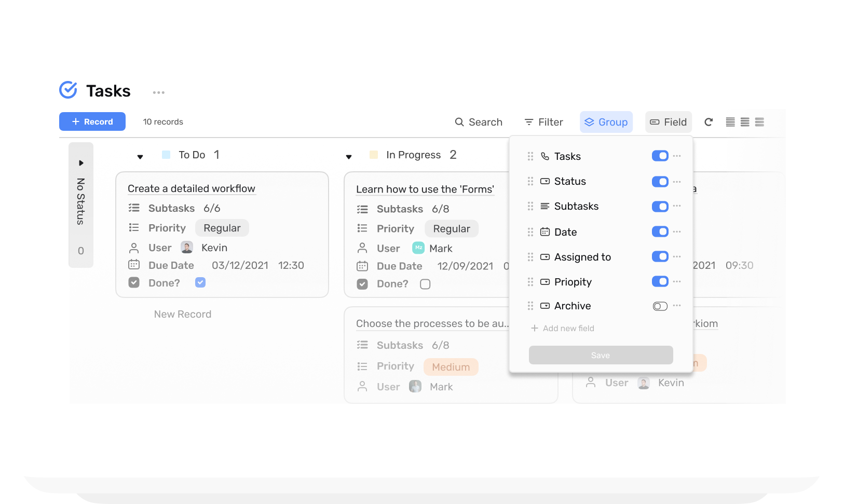
Task: Click the To Do blue color swatch
Action: coord(166,155)
